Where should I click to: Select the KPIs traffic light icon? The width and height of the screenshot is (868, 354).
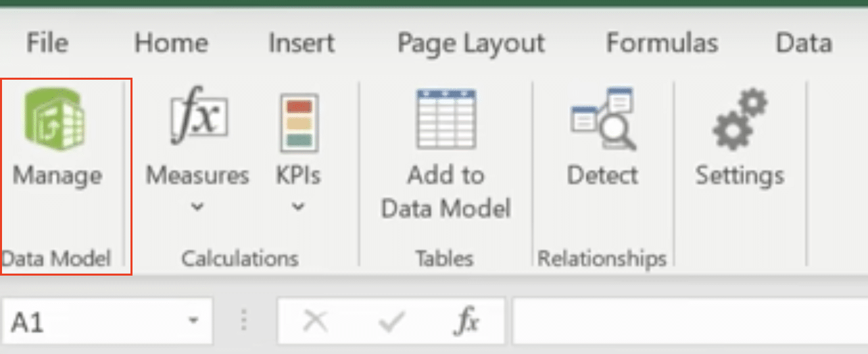click(299, 122)
